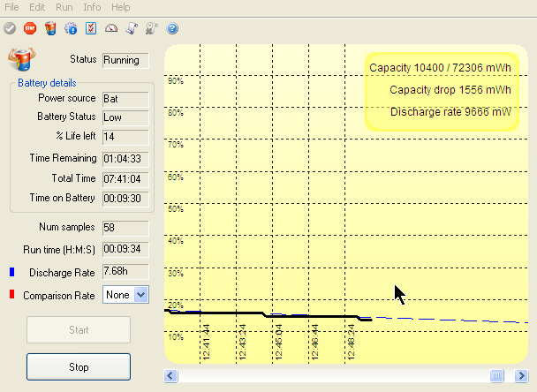The height and width of the screenshot is (392, 537).
Task: Click the red Stop sign toolbar icon
Action: coord(29,29)
